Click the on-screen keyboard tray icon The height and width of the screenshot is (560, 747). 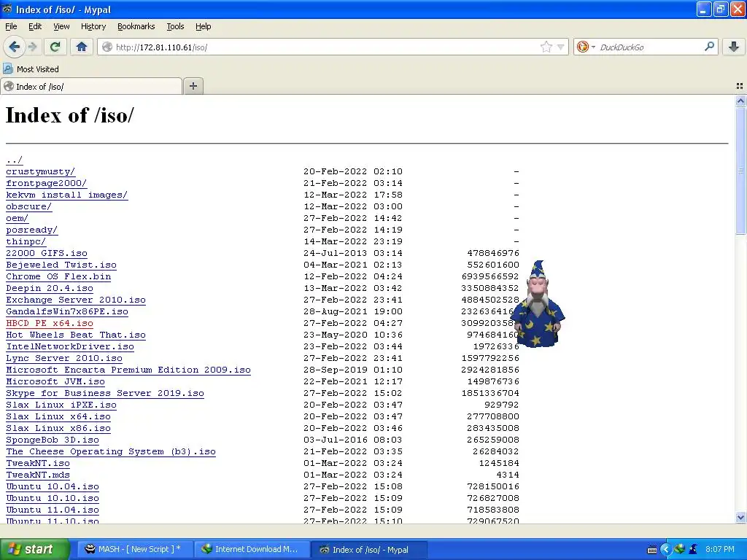coord(652,550)
